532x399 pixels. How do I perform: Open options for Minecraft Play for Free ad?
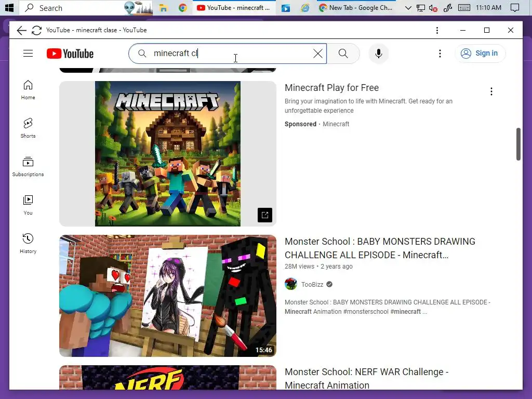click(x=491, y=91)
